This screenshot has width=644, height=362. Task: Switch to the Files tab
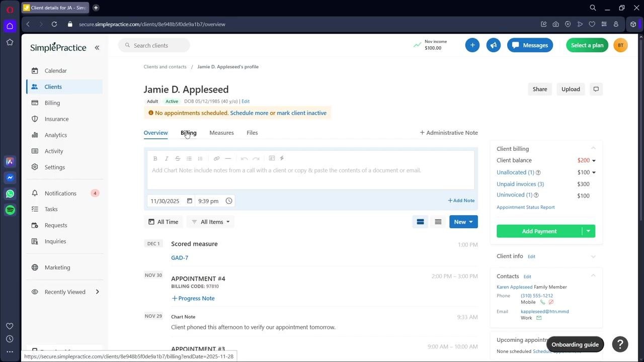pos(252,133)
